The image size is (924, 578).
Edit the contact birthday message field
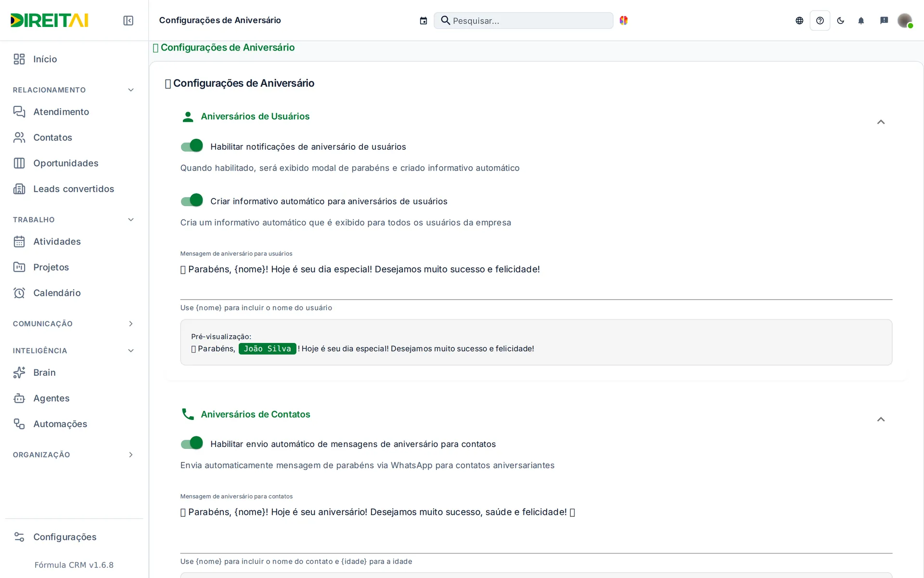coord(536,528)
